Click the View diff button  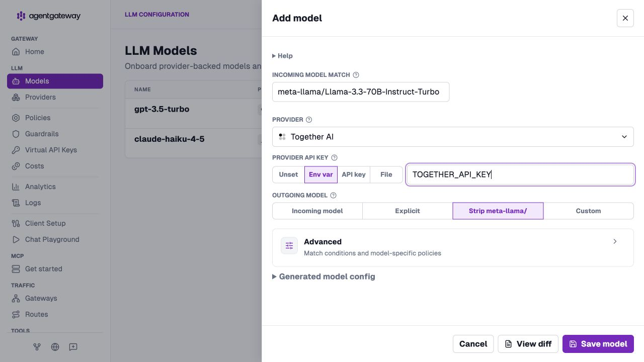coord(528,344)
